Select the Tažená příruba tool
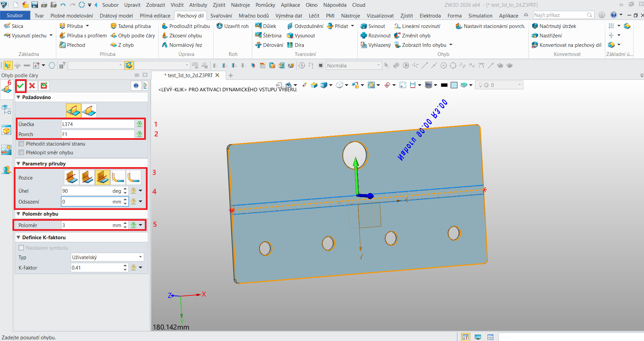 coord(131,26)
